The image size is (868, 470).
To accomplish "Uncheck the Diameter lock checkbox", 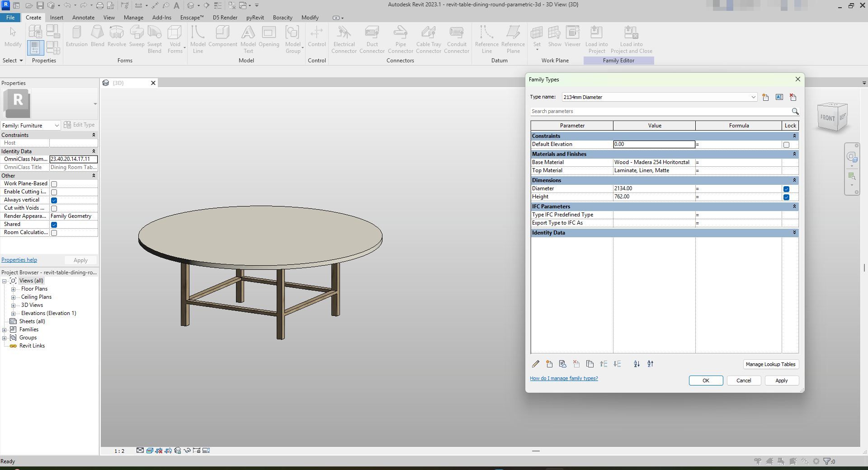I will (786, 189).
